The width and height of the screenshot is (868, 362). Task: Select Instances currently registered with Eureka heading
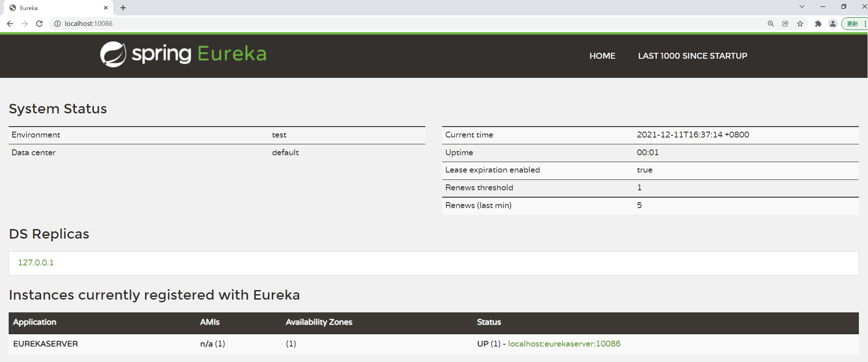(x=155, y=295)
